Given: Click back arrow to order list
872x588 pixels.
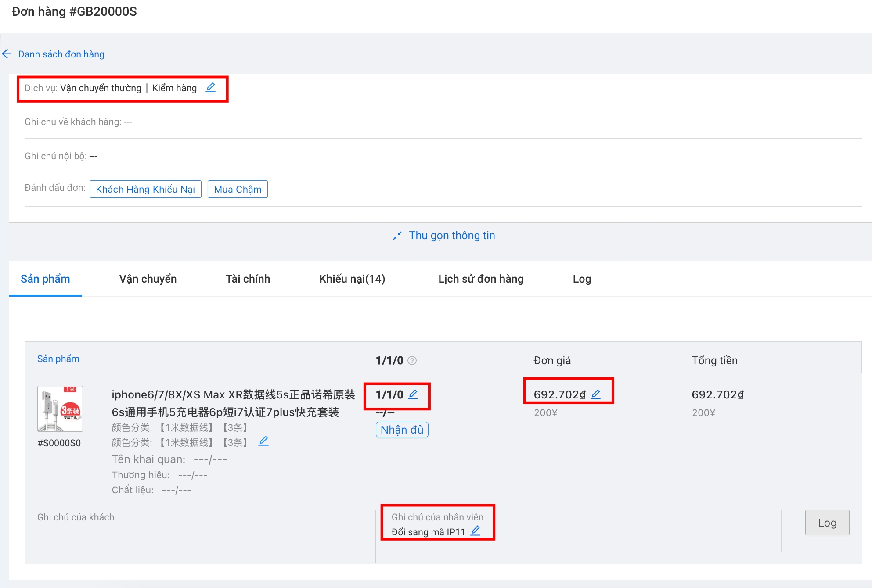Looking at the screenshot, I should 7,54.
